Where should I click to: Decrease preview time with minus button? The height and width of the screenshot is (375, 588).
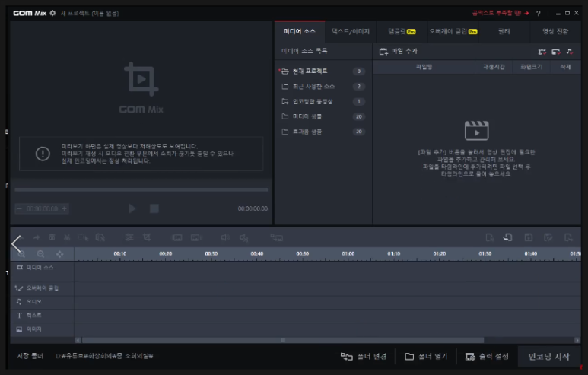(x=20, y=209)
